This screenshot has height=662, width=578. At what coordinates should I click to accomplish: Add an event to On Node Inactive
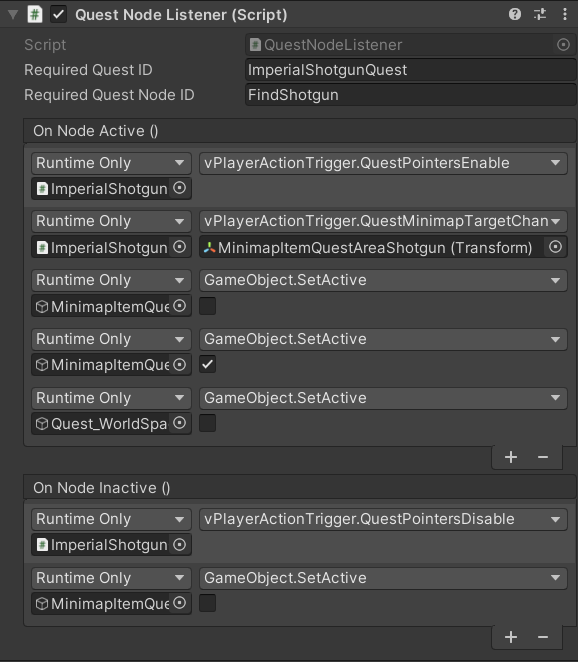(x=511, y=637)
